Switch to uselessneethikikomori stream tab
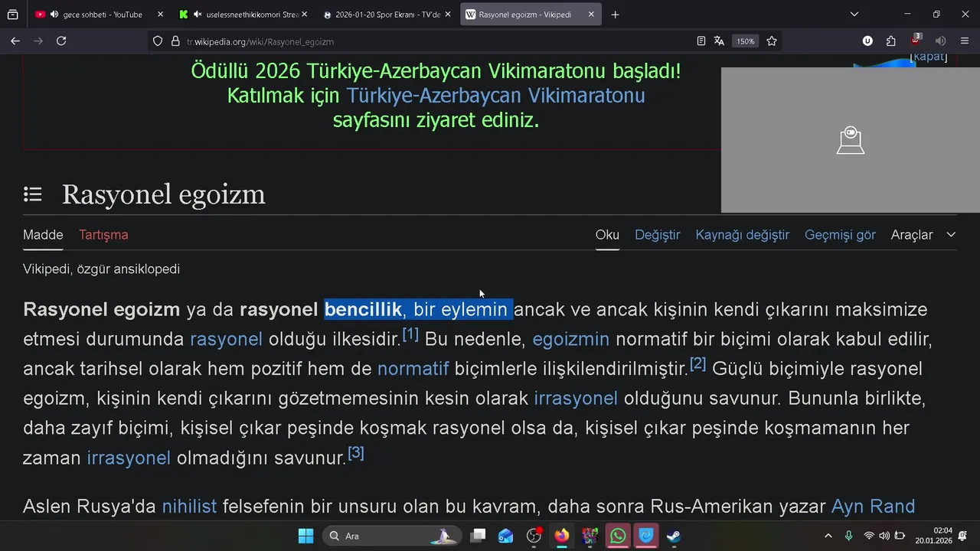Screen dimensions: 980x551 click(243, 15)
